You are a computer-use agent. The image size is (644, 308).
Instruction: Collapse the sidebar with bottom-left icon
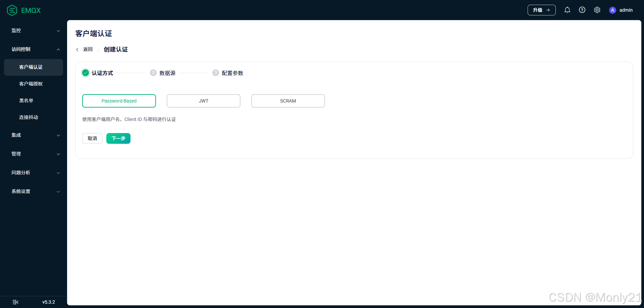(x=15, y=302)
